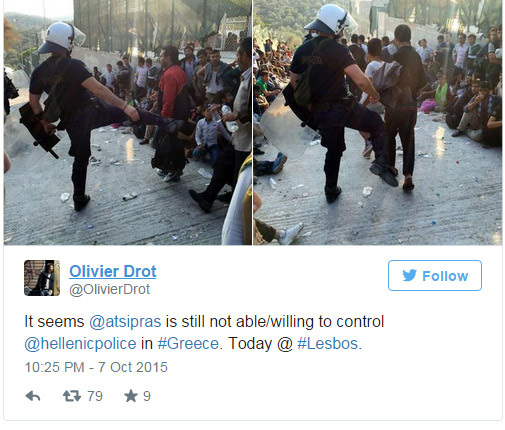Viewport: 505px width, 430px height.
Task: Open the Olivier Drot name link
Action: [x=113, y=271]
